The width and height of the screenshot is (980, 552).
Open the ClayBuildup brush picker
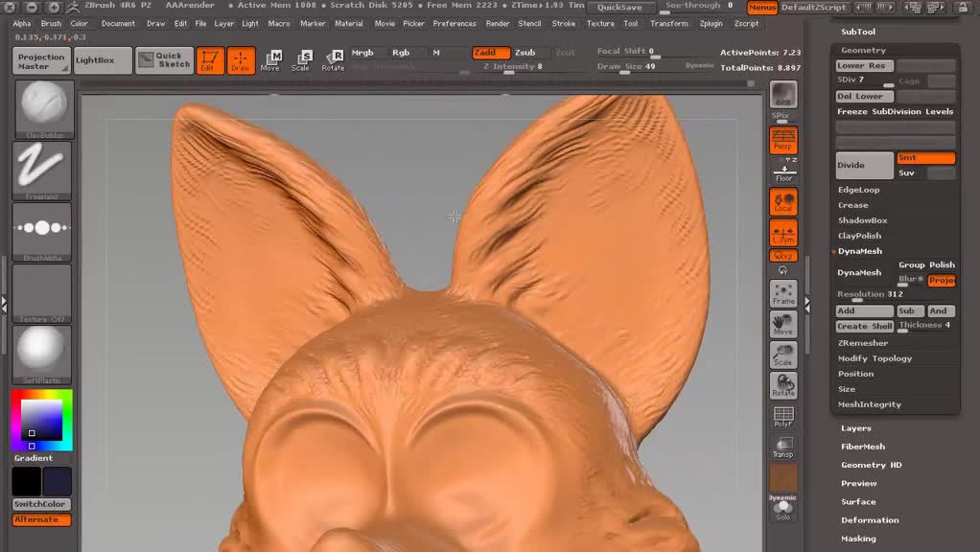pyautogui.click(x=44, y=109)
